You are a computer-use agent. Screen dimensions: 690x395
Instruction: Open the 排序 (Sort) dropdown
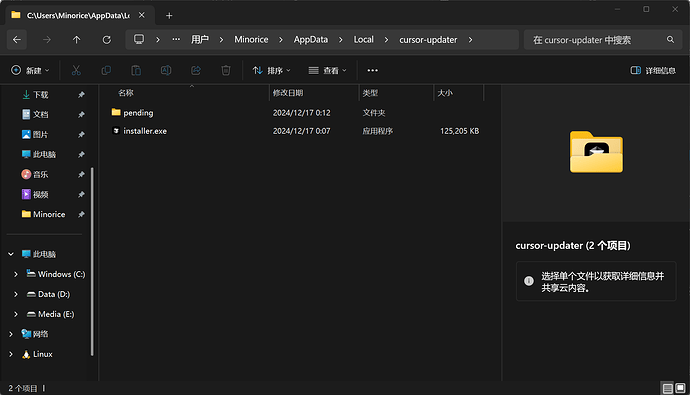pos(272,70)
